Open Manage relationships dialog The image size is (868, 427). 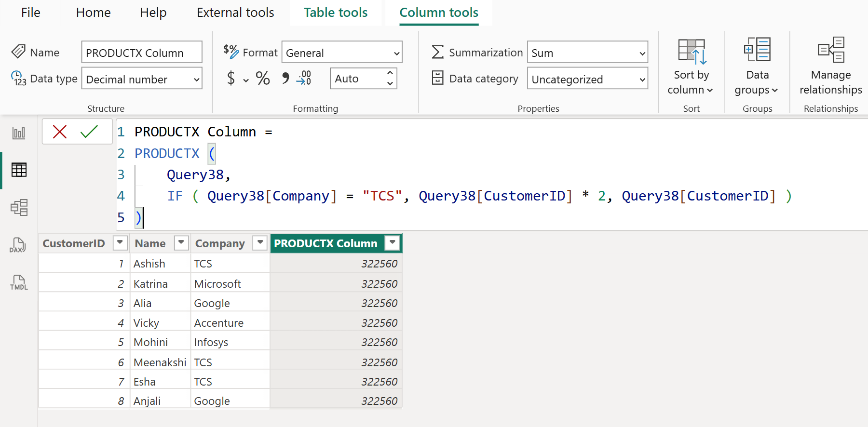coord(830,67)
